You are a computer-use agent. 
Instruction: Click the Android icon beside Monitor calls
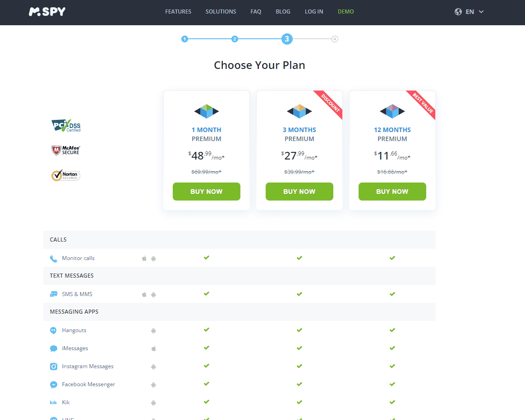(x=153, y=258)
